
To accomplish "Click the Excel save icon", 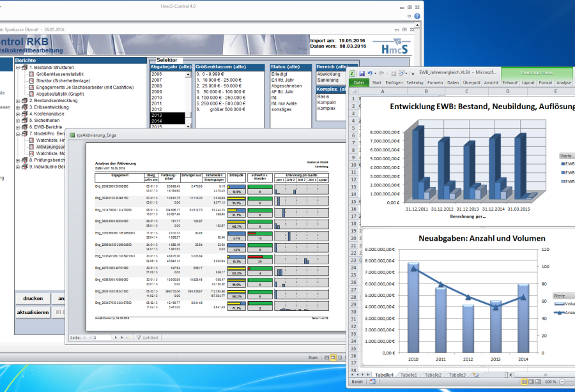I will [x=362, y=73].
